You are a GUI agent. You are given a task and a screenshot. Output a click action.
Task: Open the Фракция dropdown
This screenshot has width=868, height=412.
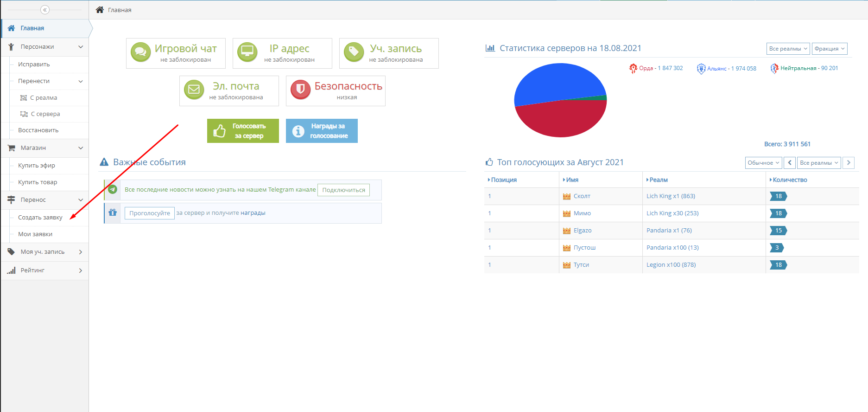(830, 49)
